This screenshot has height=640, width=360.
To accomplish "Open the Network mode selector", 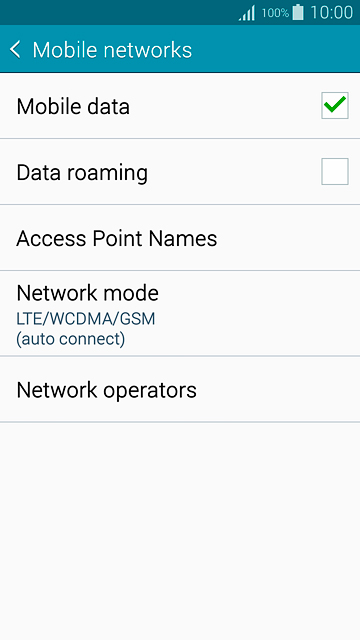I will 180,313.
